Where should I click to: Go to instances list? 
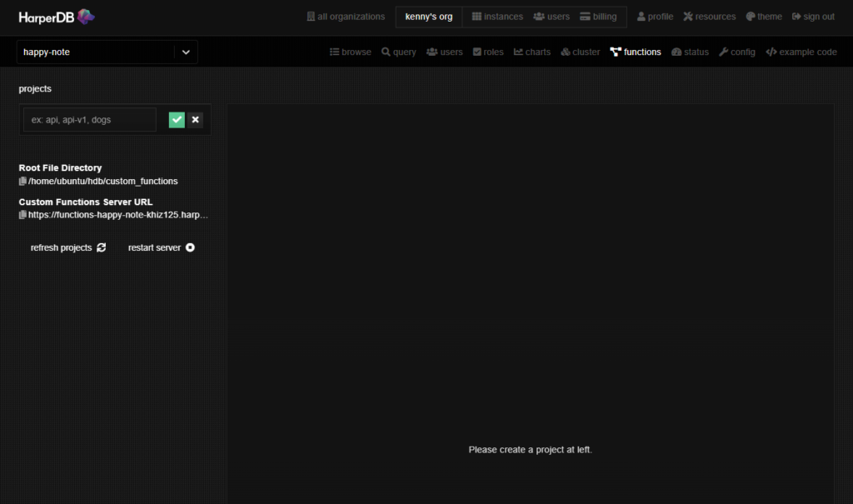click(x=497, y=17)
